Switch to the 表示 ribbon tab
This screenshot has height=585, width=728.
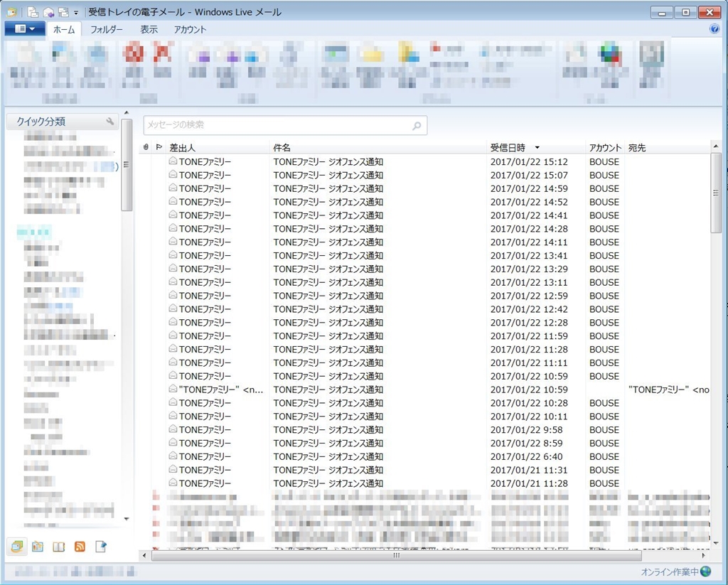(149, 30)
